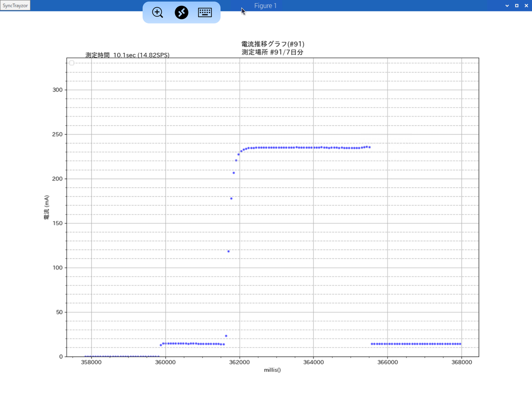Click the text 測定時間 10.1sec (14.82SPS)

coord(127,55)
